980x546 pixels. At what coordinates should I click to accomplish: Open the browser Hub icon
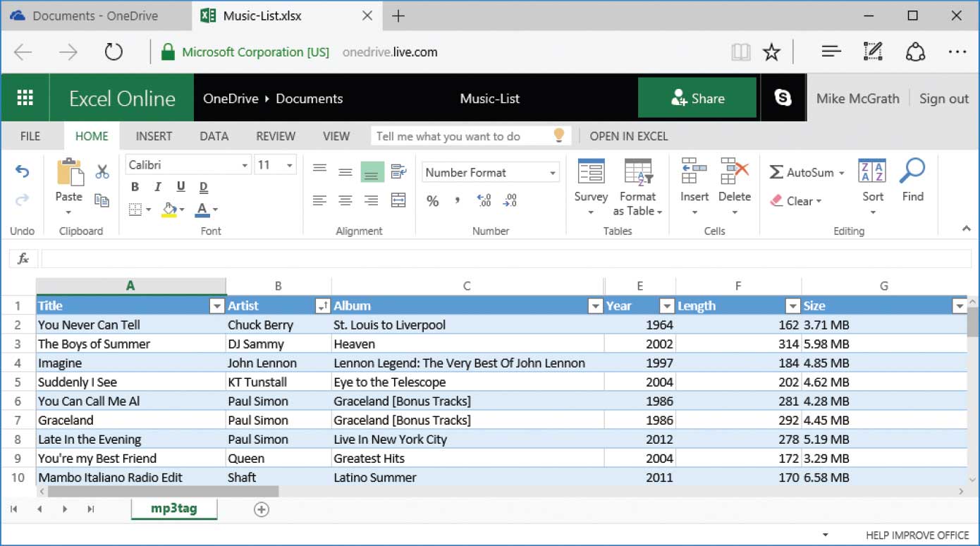point(832,51)
